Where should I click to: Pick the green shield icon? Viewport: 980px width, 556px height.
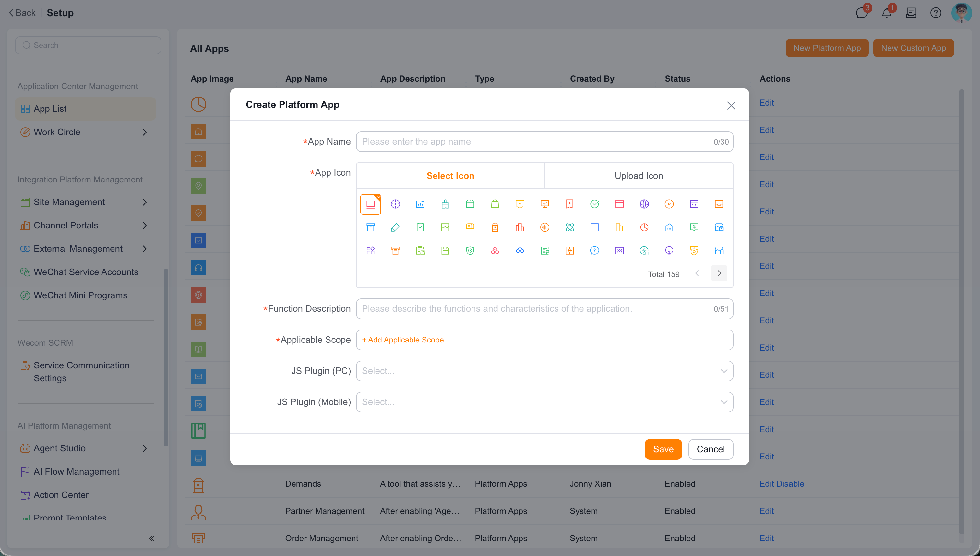point(470,250)
